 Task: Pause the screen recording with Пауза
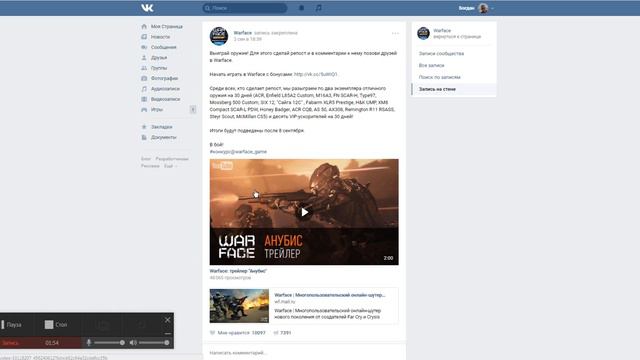[12, 325]
